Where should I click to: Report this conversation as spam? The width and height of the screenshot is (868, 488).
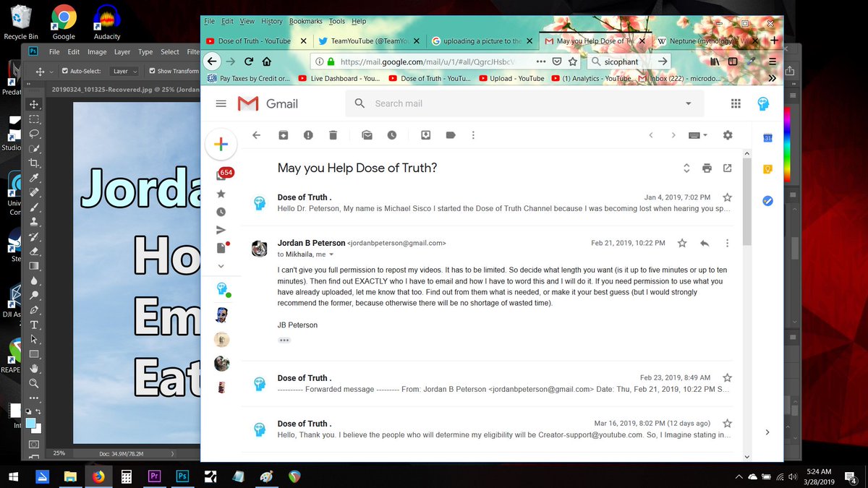pos(308,135)
